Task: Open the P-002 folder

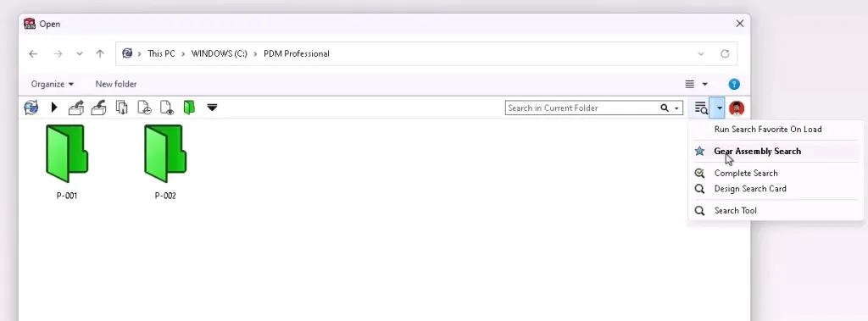Action: tap(165, 162)
